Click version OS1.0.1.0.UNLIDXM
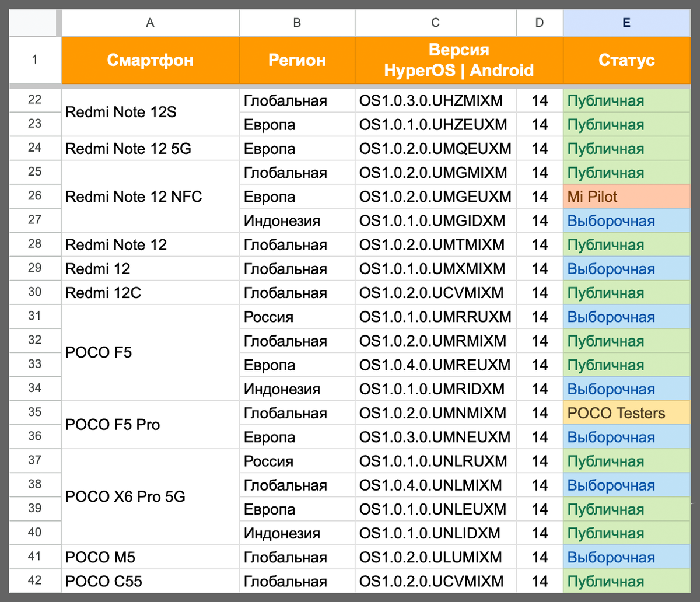 coord(436,533)
